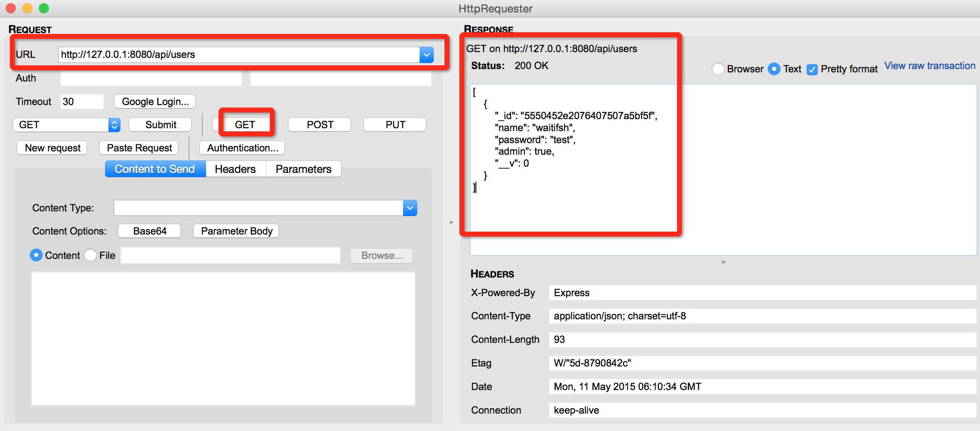Click the Content-Length header value field

pos(762,340)
